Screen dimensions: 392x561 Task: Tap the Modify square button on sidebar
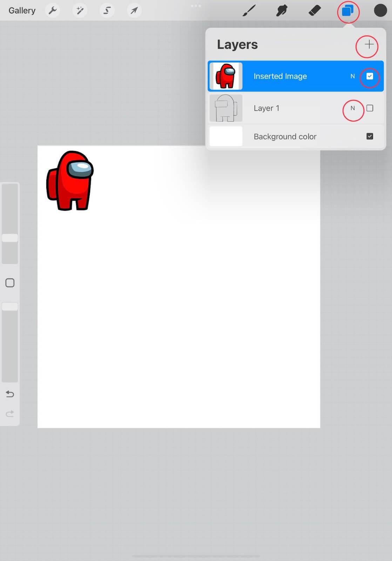10,283
